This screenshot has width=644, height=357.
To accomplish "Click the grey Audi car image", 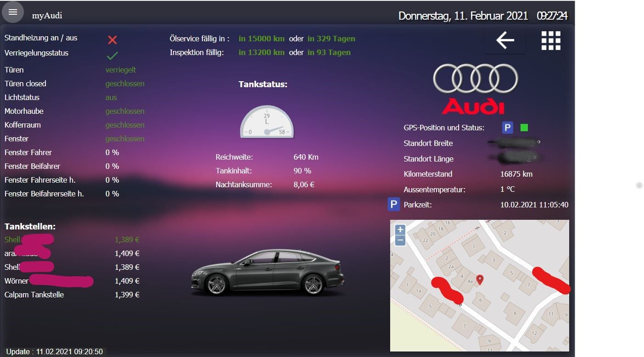I will pos(268,273).
